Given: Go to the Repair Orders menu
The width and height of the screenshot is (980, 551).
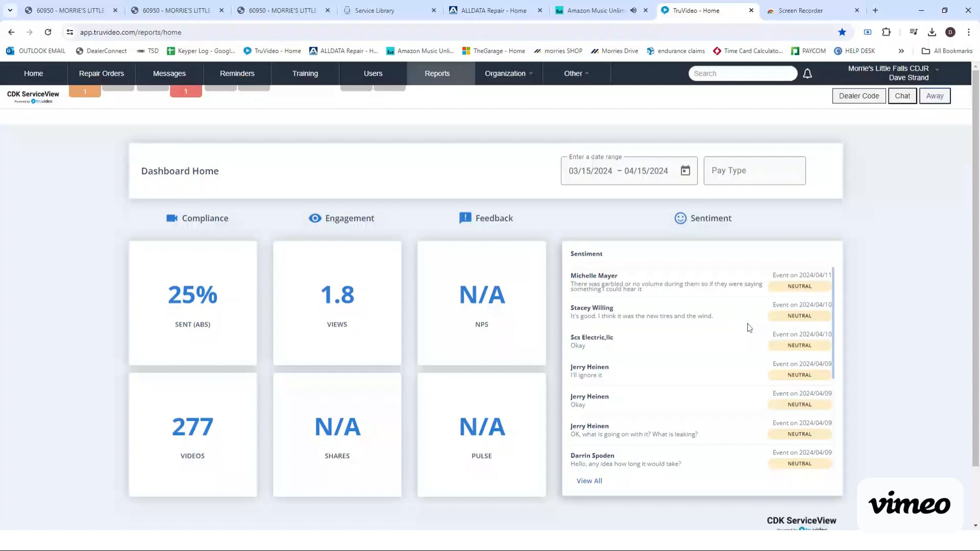Looking at the screenshot, I should coord(101,73).
